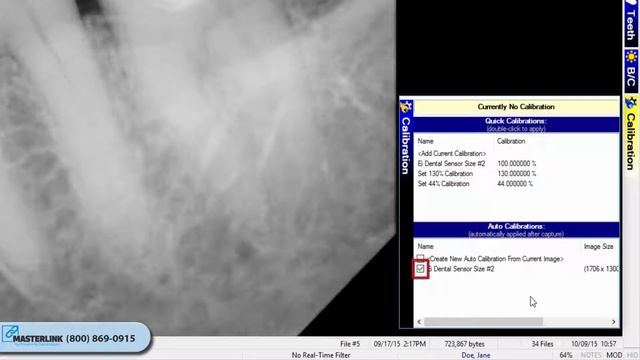Click the scrollbar right arrow

(613, 322)
